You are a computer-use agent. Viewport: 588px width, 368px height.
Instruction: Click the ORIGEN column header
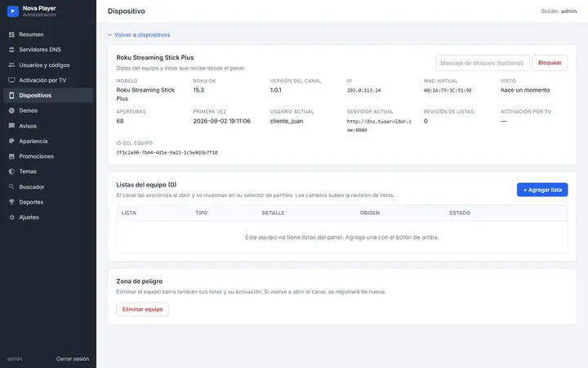tap(370, 213)
